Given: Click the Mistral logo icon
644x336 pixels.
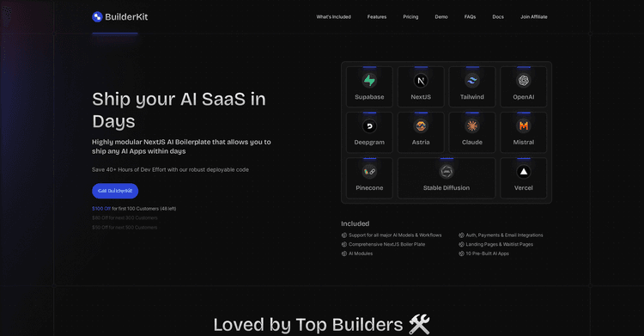Looking at the screenshot, I should click(523, 125).
